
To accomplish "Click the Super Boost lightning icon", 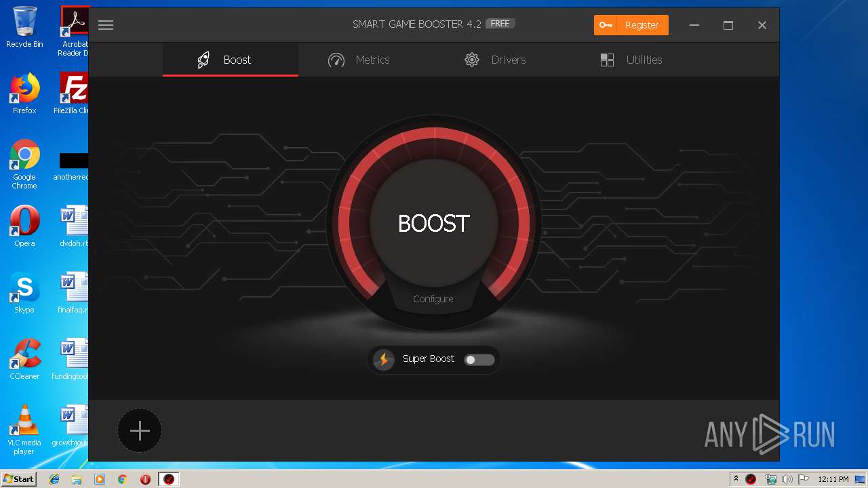I will [384, 359].
